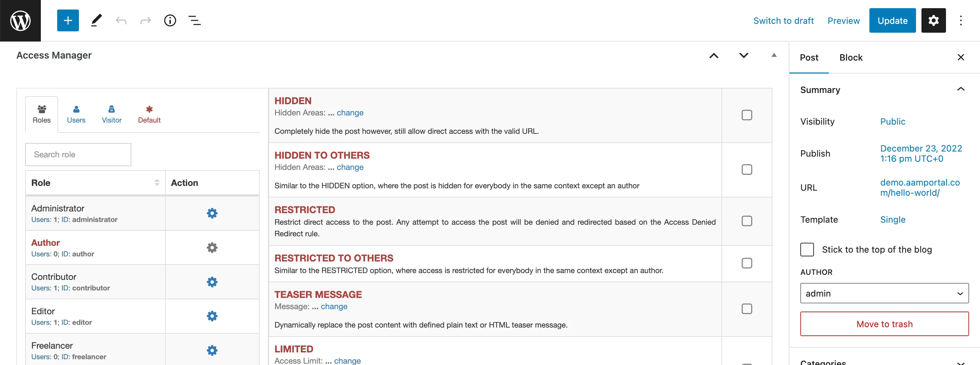Switch to the Default tab
The image size is (980, 365).
[x=149, y=114]
